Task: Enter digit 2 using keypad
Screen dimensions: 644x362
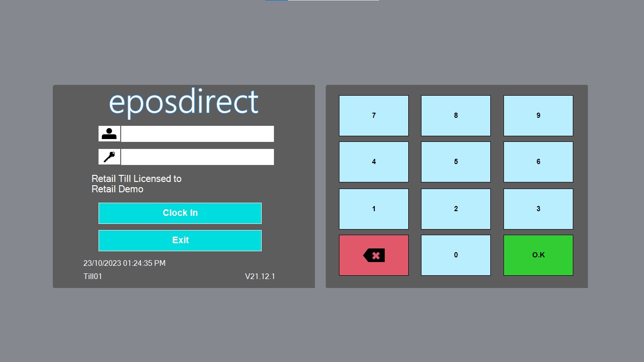Action: [456, 209]
